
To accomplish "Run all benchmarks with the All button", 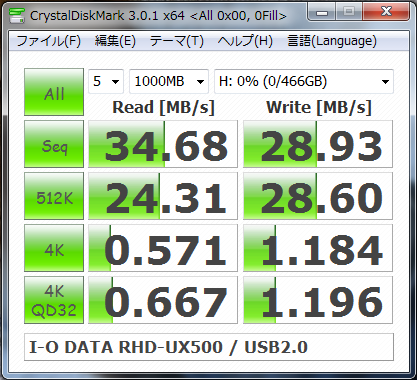I will (x=54, y=92).
